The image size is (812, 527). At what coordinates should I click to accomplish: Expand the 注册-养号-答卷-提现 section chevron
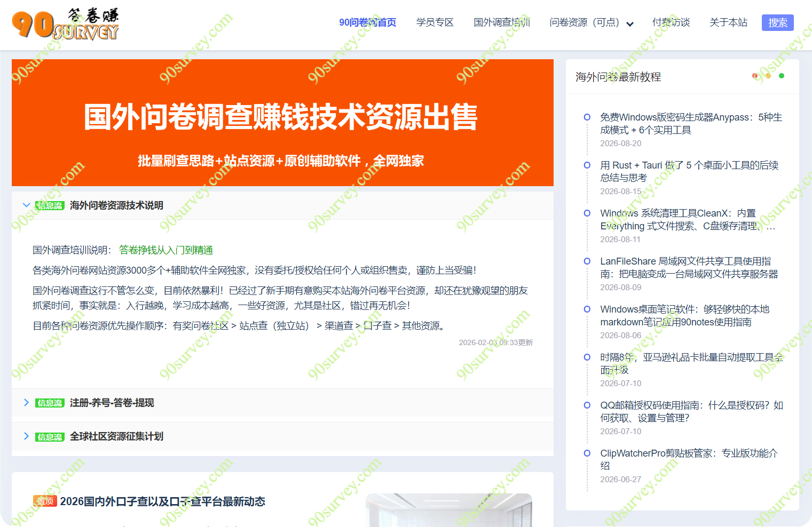26,403
